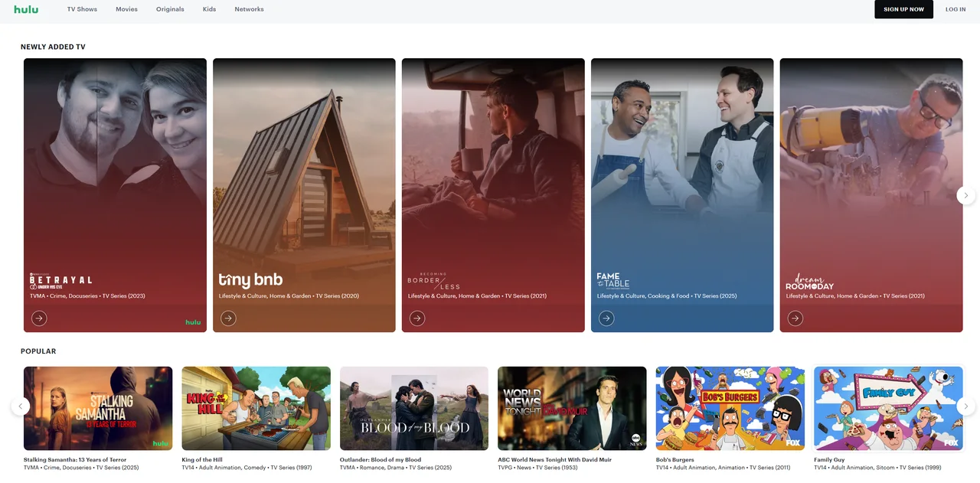The width and height of the screenshot is (980, 483).
Task: Open the King of the Hill thumbnail
Action: 256,408
